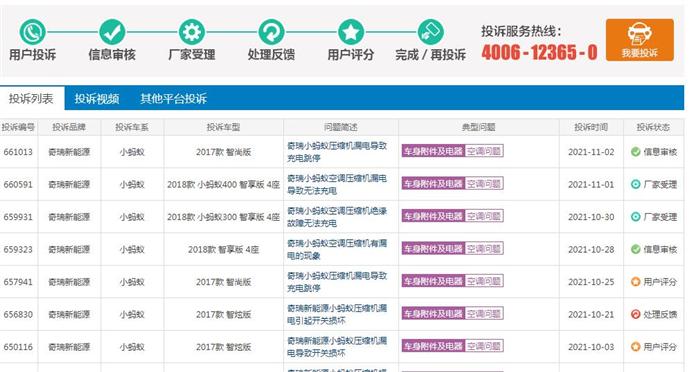
Task: Click 车身附件及电器 tag in row 659931
Action: [433, 216]
